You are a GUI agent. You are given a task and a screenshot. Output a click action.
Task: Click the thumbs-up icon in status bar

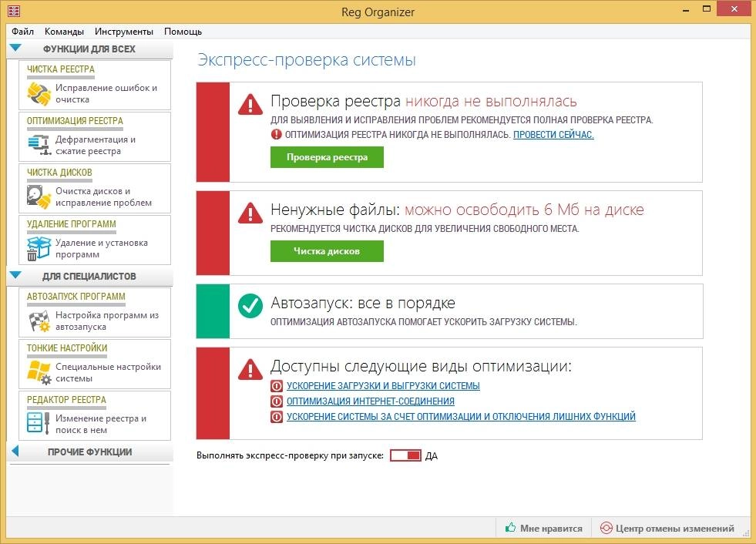[x=510, y=528]
